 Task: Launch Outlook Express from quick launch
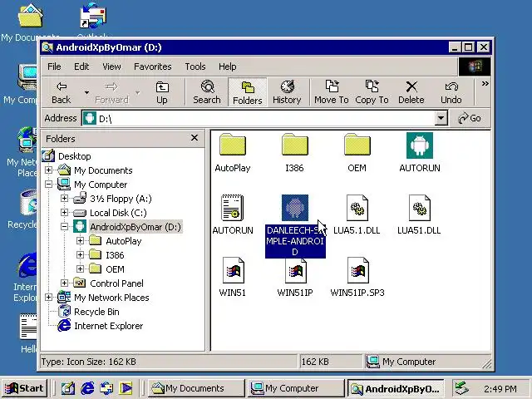click(106, 388)
